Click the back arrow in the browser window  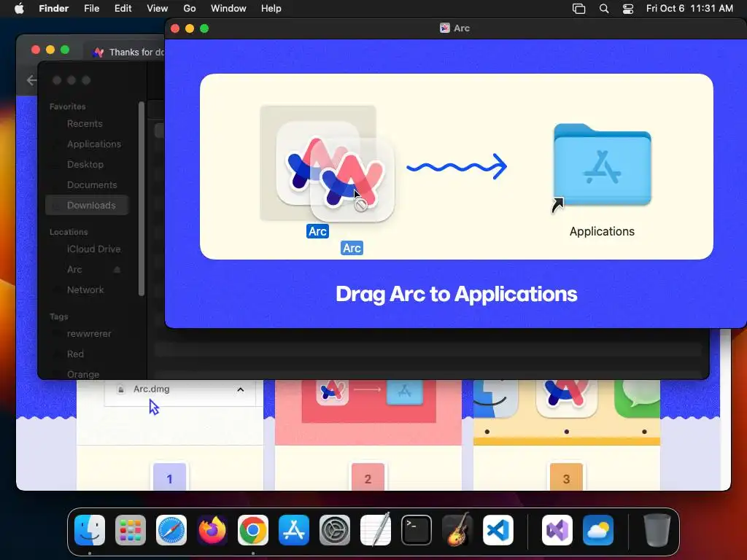31,80
